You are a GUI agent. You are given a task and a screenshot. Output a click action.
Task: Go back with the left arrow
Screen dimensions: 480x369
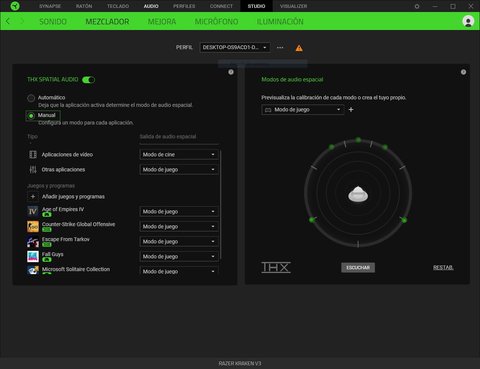8,21
